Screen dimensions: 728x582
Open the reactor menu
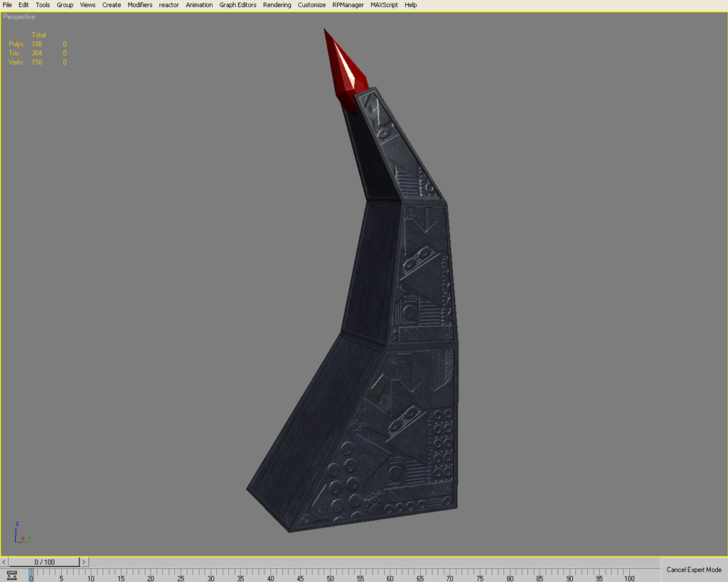point(168,5)
